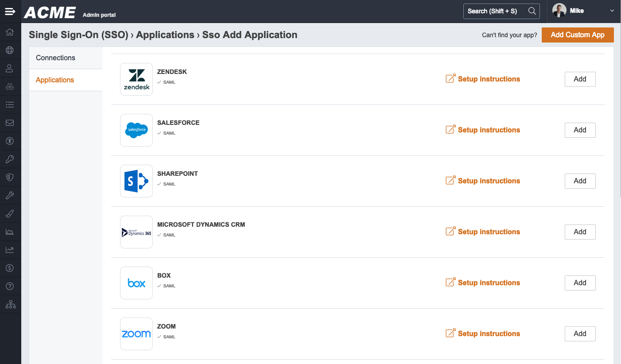Click the Box app logo
Image resolution: width=621 pixels, height=364 pixels.
pyautogui.click(x=136, y=283)
